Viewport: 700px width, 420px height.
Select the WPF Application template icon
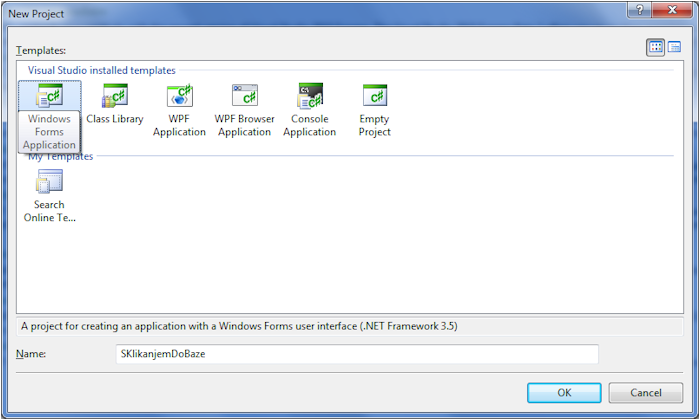coord(179,96)
